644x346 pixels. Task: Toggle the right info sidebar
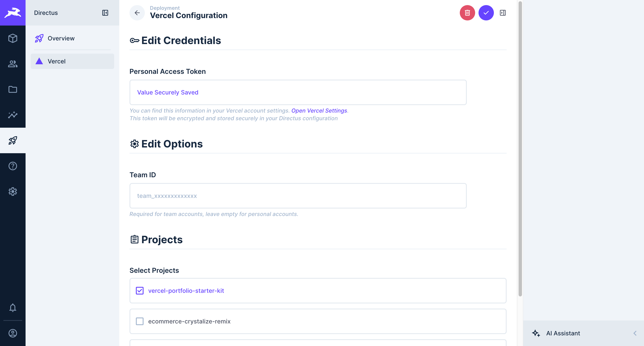click(503, 13)
